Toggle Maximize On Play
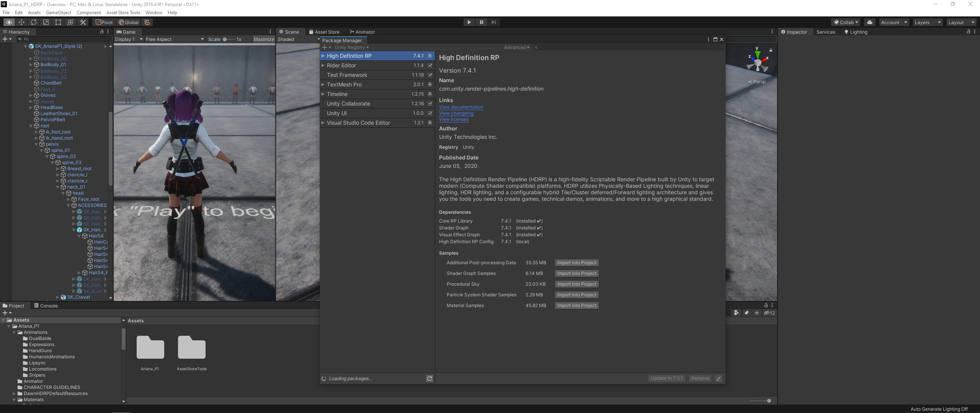This screenshot has width=980, height=413. (264, 39)
